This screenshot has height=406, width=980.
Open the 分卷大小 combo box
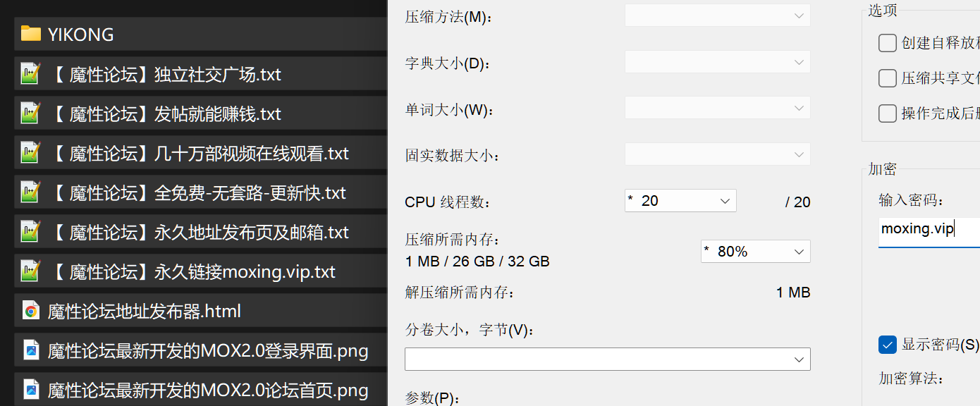pyautogui.click(x=608, y=359)
